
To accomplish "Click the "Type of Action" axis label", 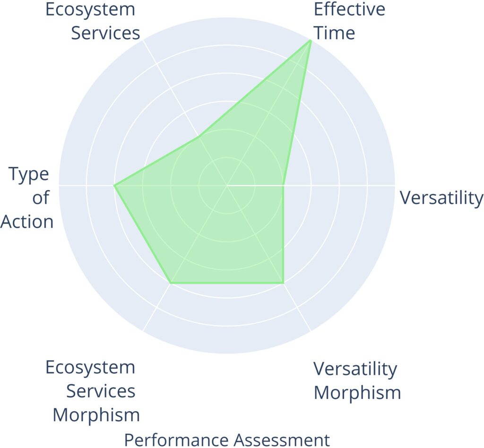I will click(x=28, y=198).
